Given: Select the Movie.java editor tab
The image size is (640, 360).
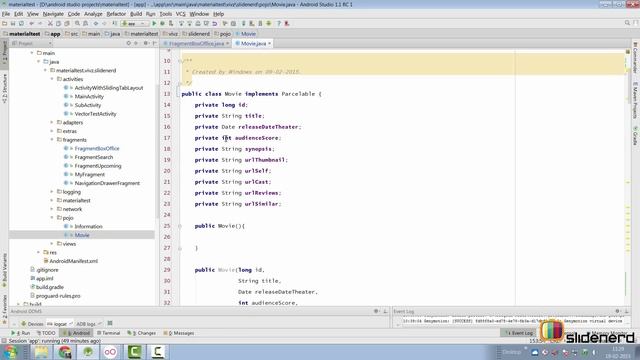Looking at the screenshot, I should (x=253, y=43).
